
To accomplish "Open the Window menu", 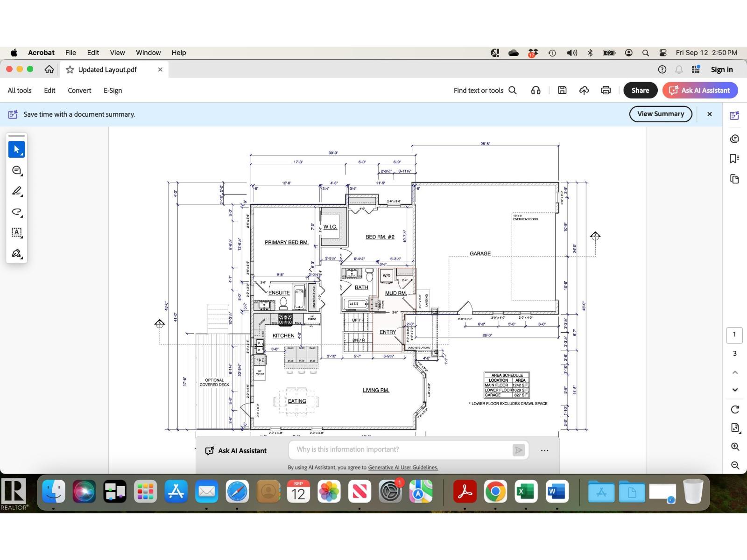I will click(148, 53).
